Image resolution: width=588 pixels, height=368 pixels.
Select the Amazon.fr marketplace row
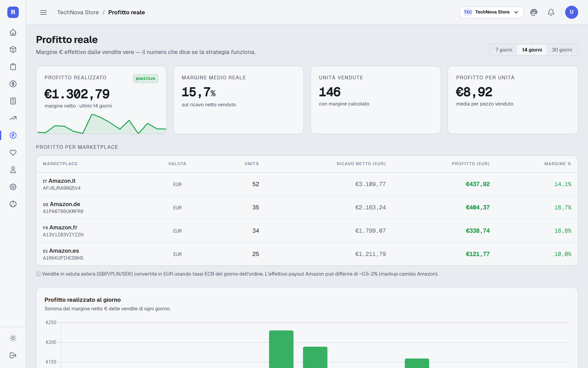click(x=307, y=231)
